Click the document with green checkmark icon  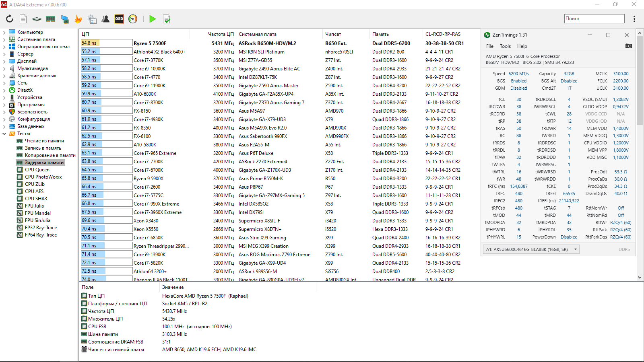click(167, 19)
